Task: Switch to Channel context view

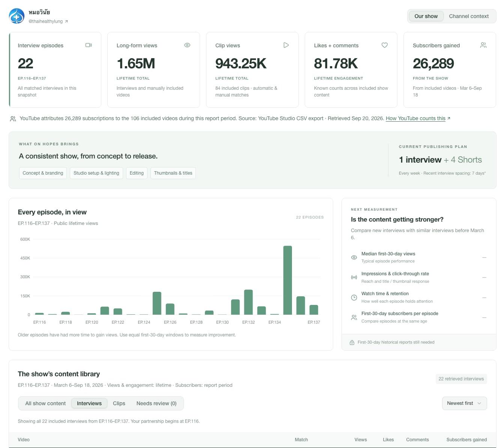Action: pos(469,16)
